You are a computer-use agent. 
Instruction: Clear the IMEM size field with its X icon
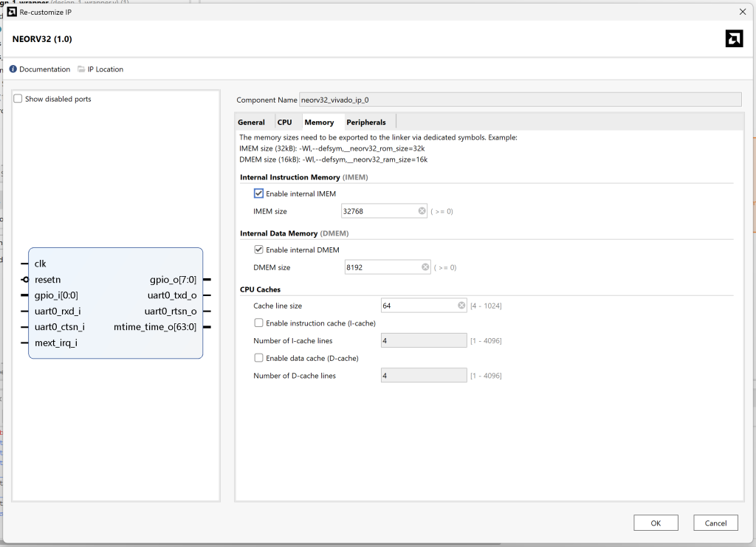click(422, 211)
